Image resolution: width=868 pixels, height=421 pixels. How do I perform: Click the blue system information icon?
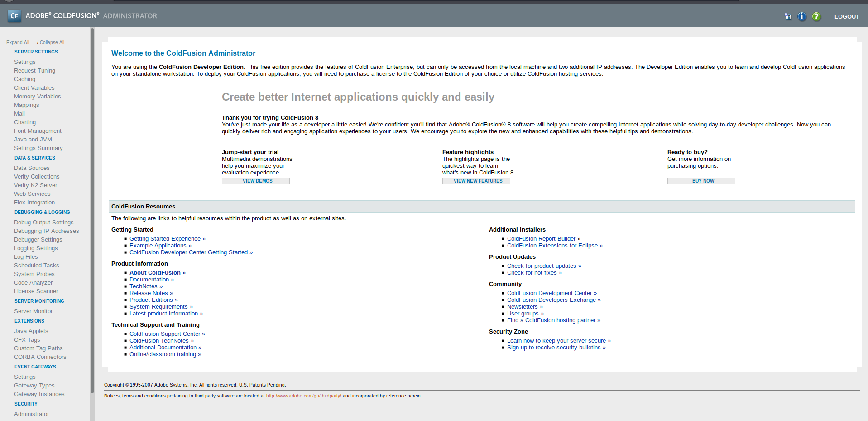tap(802, 16)
